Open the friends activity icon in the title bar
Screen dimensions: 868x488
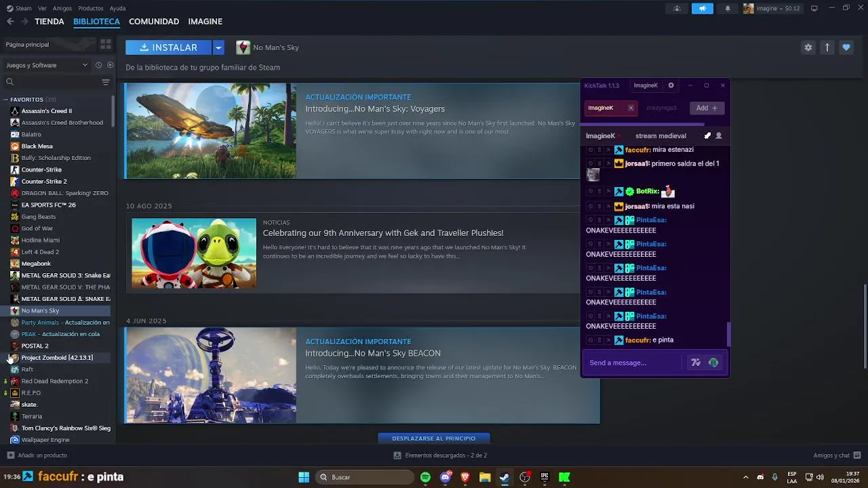[677, 8]
